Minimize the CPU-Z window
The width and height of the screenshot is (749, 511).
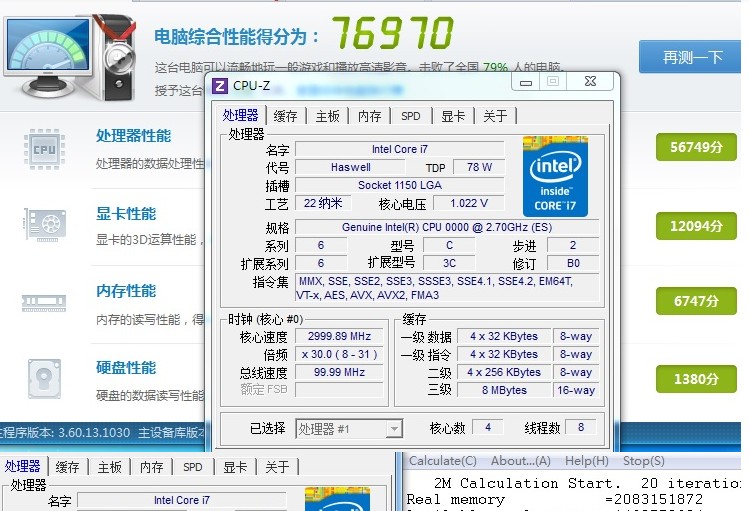click(525, 82)
